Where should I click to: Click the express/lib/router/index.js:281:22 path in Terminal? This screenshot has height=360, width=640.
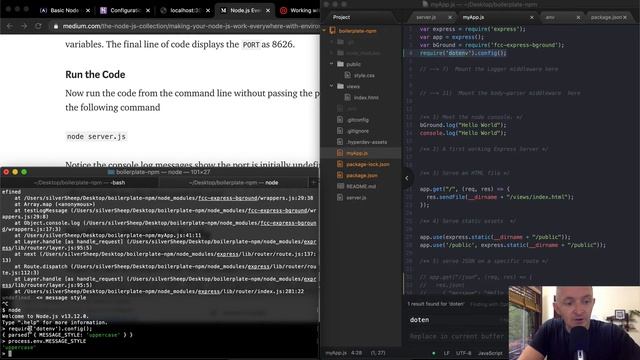coord(251,291)
